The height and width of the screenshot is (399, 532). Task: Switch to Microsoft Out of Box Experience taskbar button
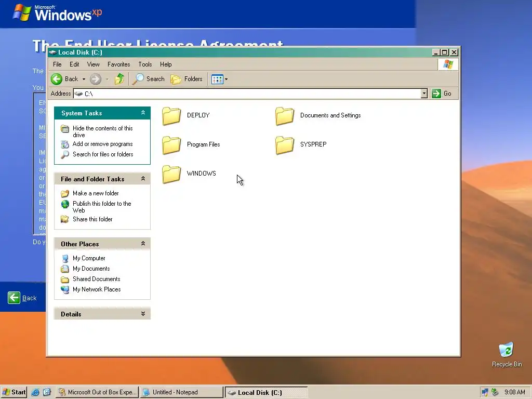[97, 392]
